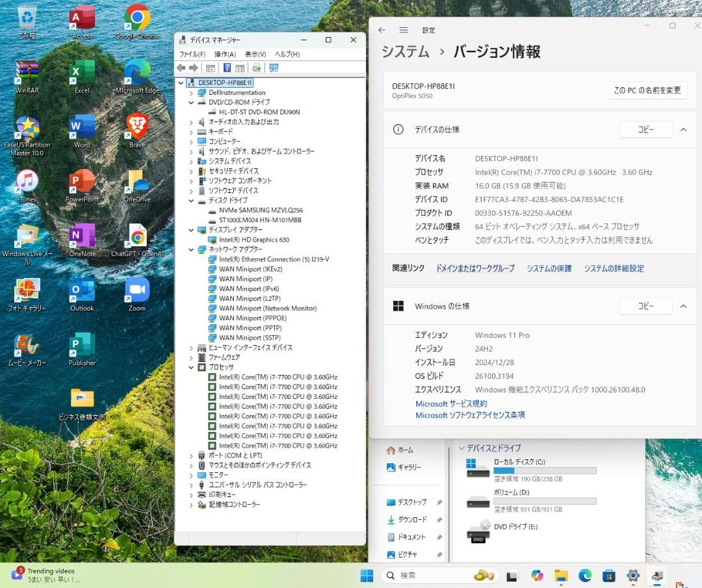The image size is (702, 588).
Task: Collapse the デバイスの仕様 section chevron
Action: point(682,129)
